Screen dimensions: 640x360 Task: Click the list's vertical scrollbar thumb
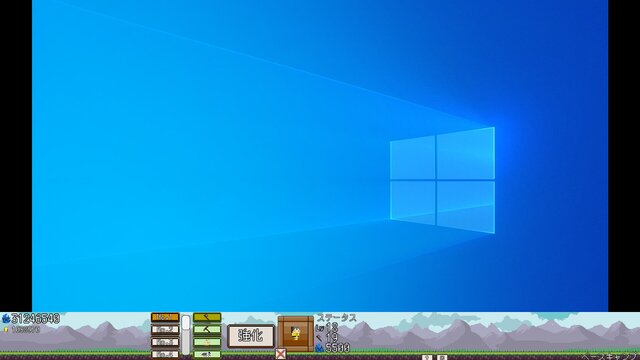pos(186,322)
